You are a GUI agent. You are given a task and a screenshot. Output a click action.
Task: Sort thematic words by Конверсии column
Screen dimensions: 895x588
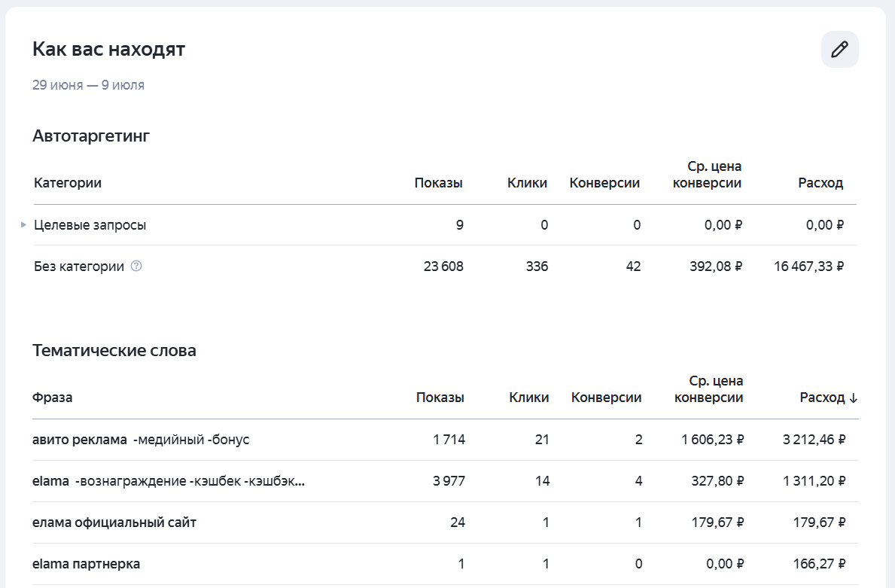click(x=606, y=398)
